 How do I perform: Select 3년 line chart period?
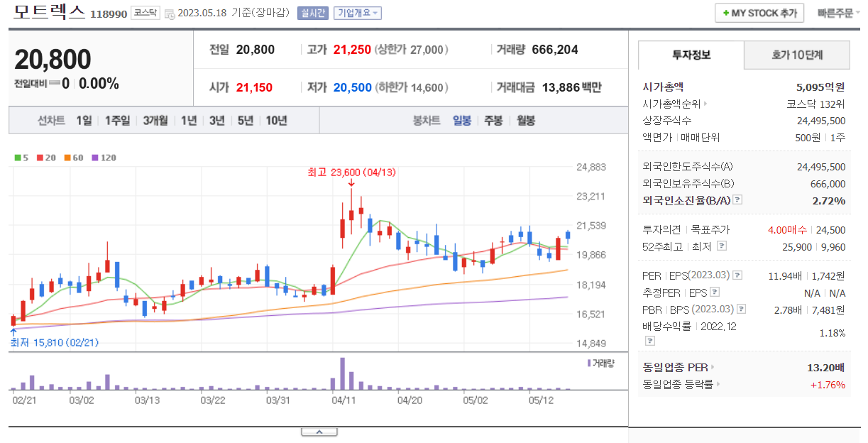[x=217, y=121]
